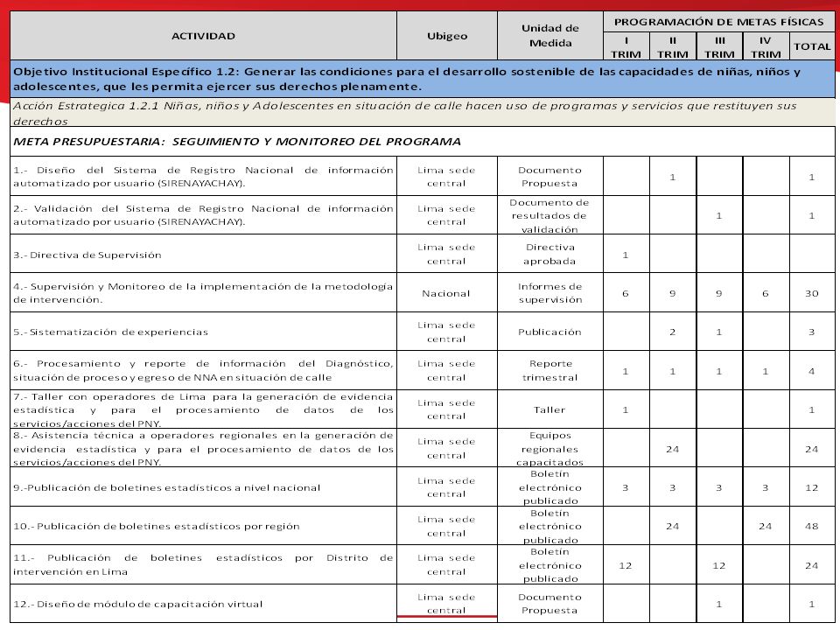The width and height of the screenshot is (840, 630).
Task: Click total value 30 for Supervisión y Monitoreo
Action: pyautogui.click(x=812, y=294)
